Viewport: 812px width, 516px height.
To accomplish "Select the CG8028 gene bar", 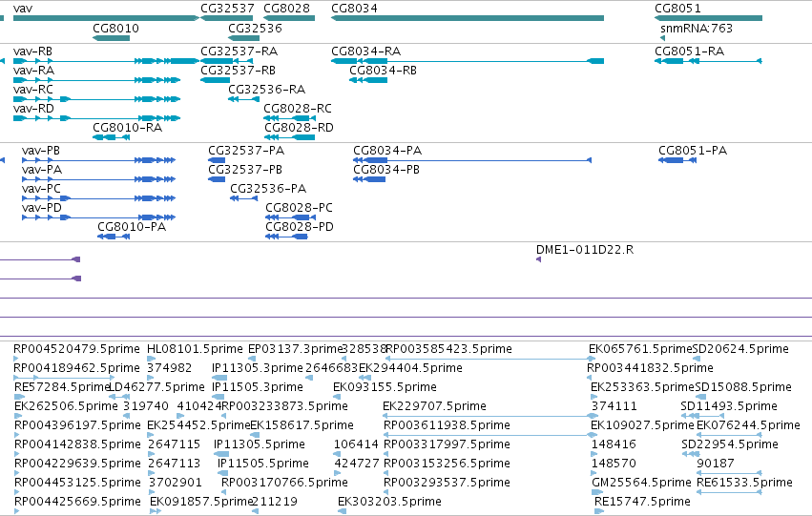I will pyautogui.click(x=289, y=19).
